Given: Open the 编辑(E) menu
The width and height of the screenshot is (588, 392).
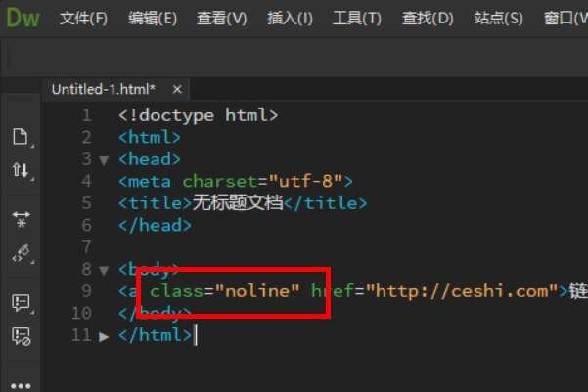Looking at the screenshot, I should pyautogui.click(x=153, y=18).
